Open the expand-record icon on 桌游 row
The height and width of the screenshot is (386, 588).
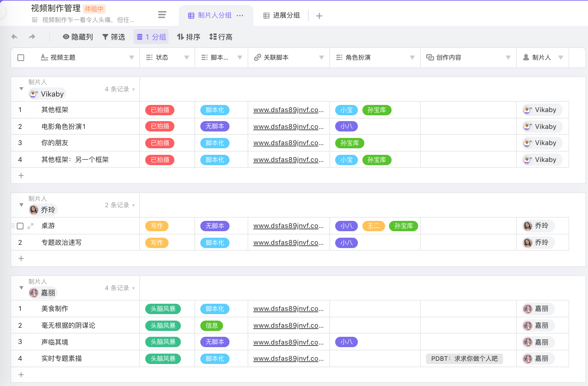[31, 226]
